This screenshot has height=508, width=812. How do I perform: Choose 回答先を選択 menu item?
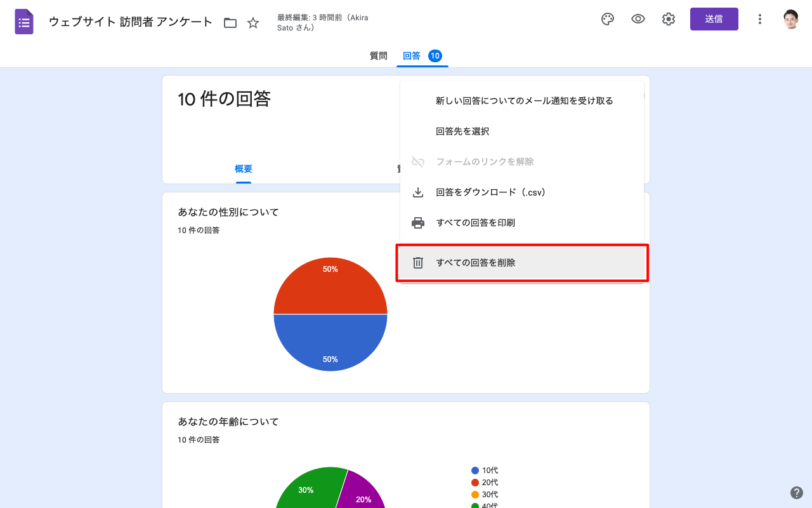coord(462,131)
